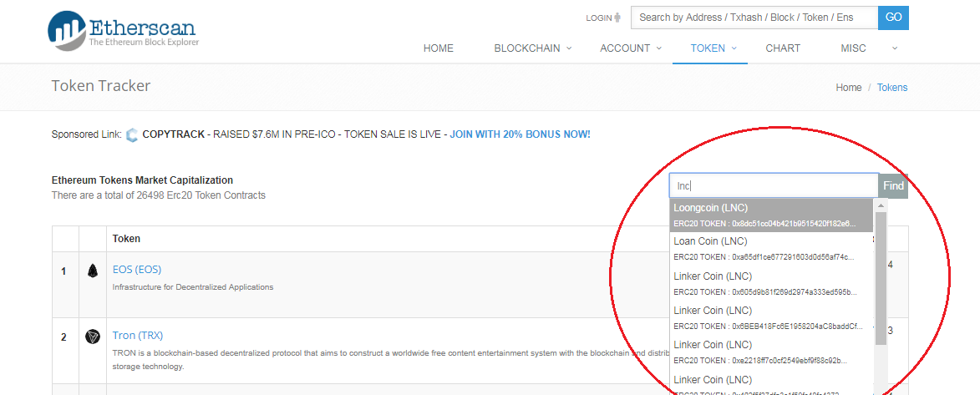Click the EOS token icon
980x395 pixels.
[93, 271]
